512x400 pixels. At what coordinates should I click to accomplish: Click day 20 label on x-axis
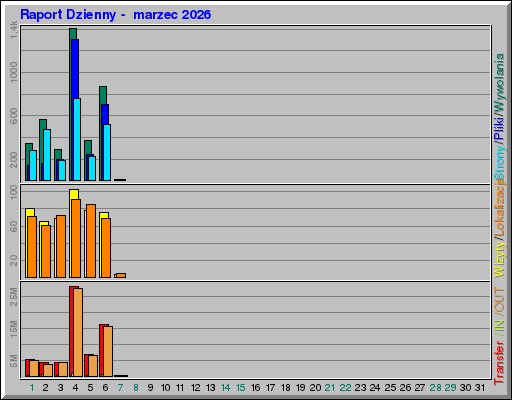click(315, 388)
